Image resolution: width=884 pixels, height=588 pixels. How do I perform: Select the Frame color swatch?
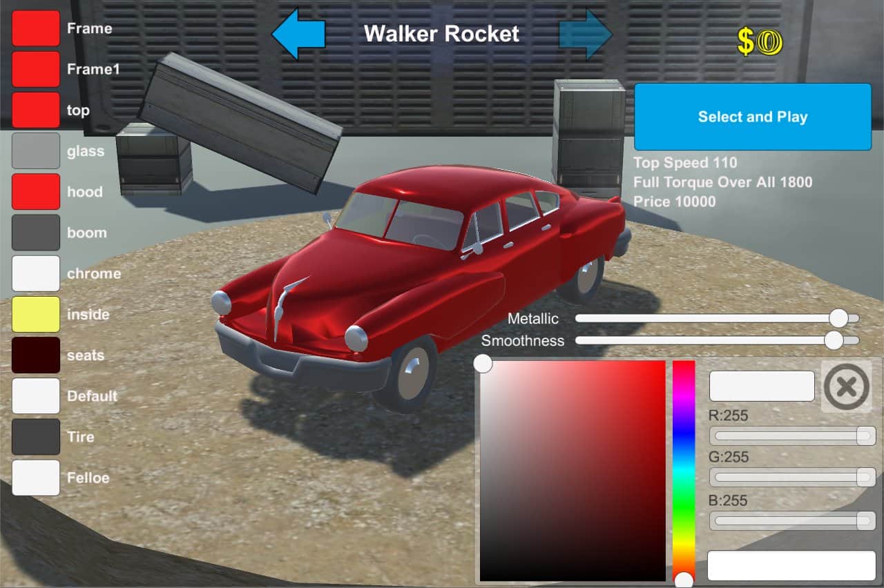pos(35,28)
